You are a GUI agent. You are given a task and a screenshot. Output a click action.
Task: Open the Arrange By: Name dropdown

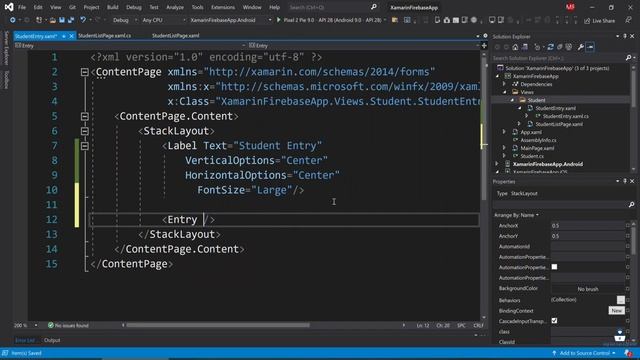(516, 215)
